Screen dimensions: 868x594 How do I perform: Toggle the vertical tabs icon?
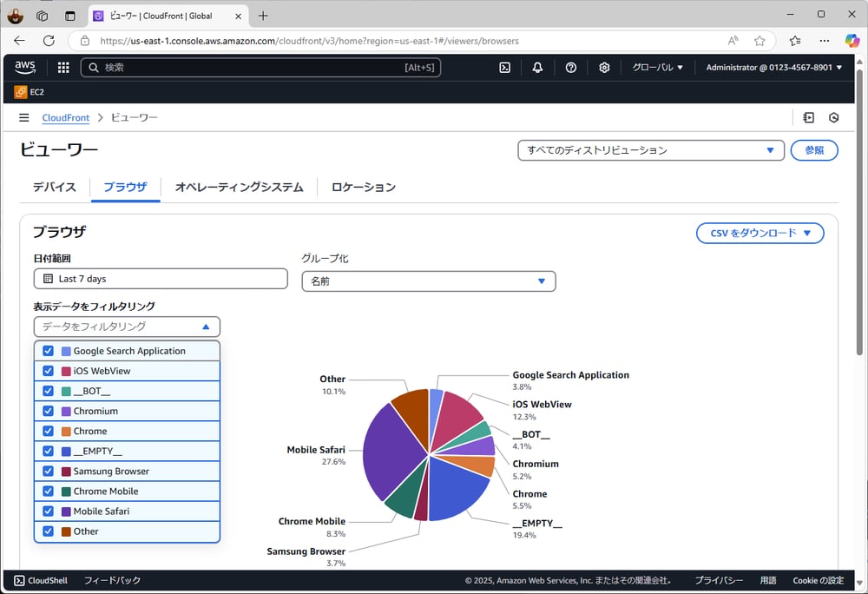pos(69,16)
